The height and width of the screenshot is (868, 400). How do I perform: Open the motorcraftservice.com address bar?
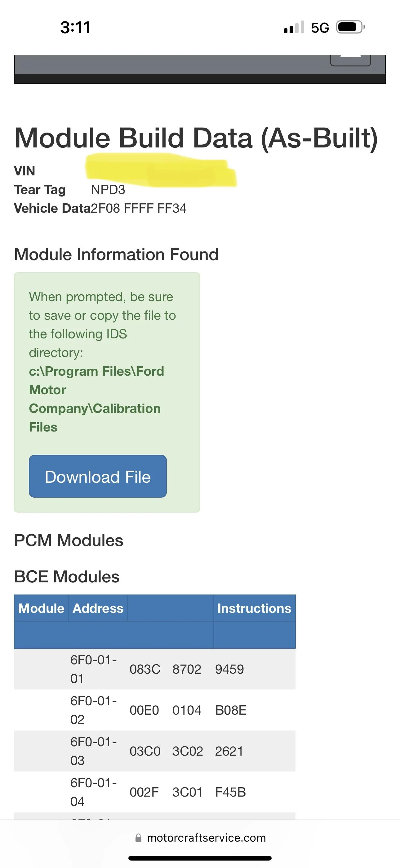tap(200, 838)
